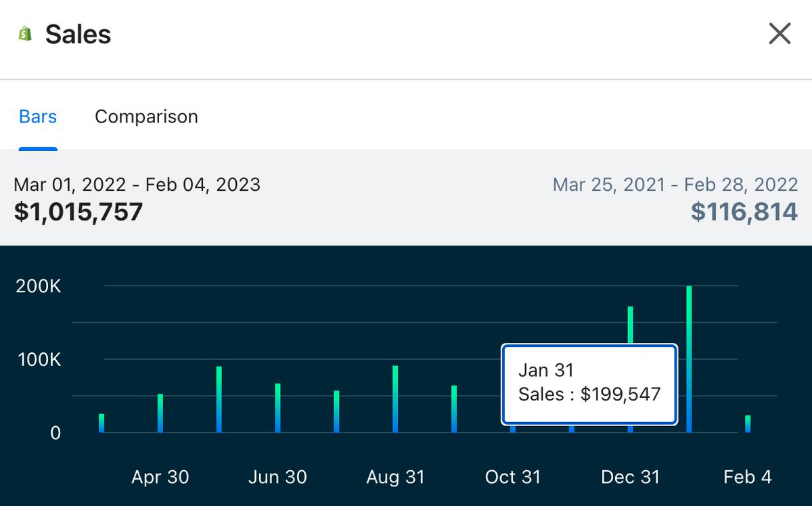This screenshot has width=812, height=506.
Task: Click the small Feb 4 sales bar
Action: coord(748,423)
